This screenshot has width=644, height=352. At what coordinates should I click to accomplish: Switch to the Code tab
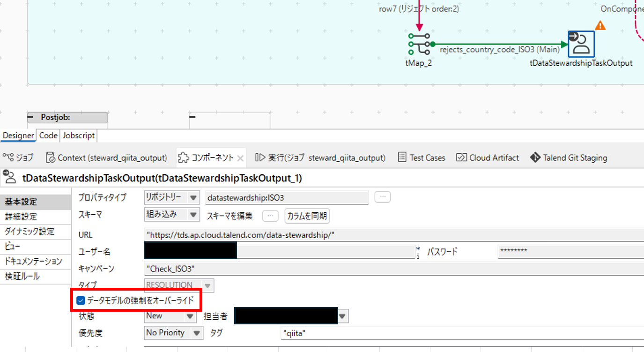[x=48, y=135]
